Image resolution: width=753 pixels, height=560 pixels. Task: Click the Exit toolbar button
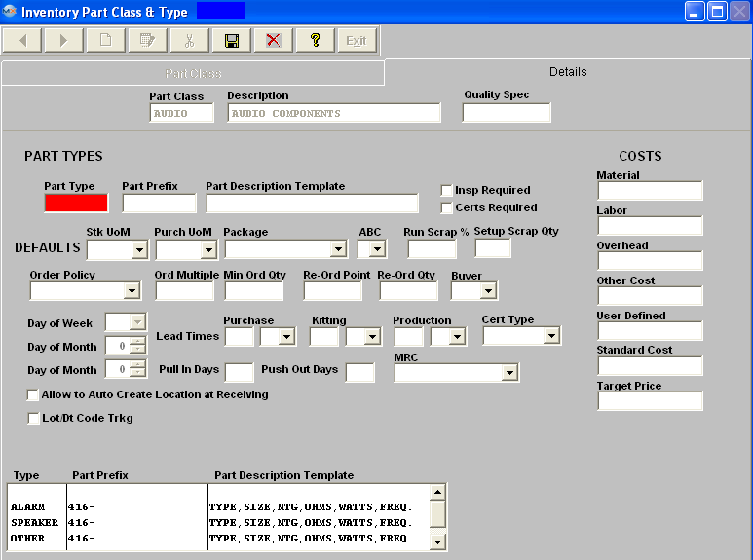pyautogui.click(x=357, y=40)
